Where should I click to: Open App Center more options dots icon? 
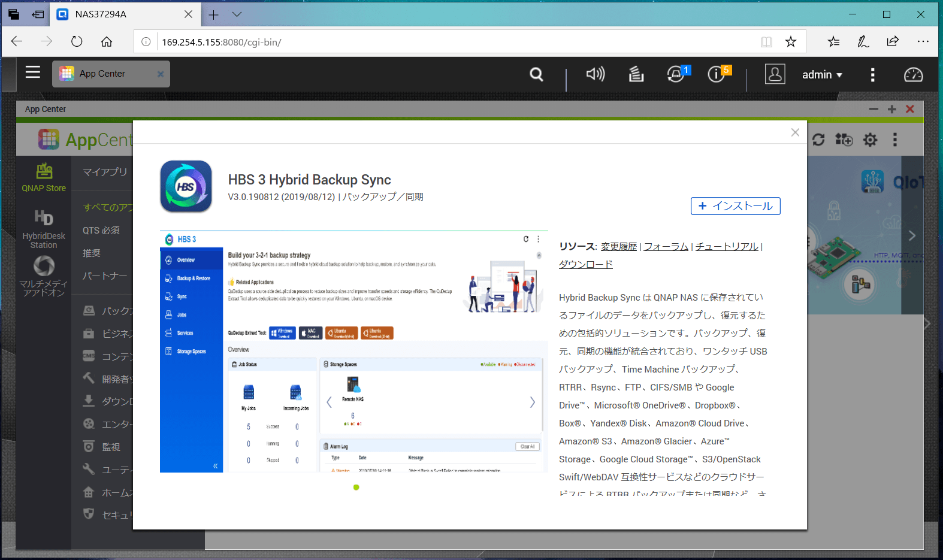pyautogui.click(x=895, y=140)
